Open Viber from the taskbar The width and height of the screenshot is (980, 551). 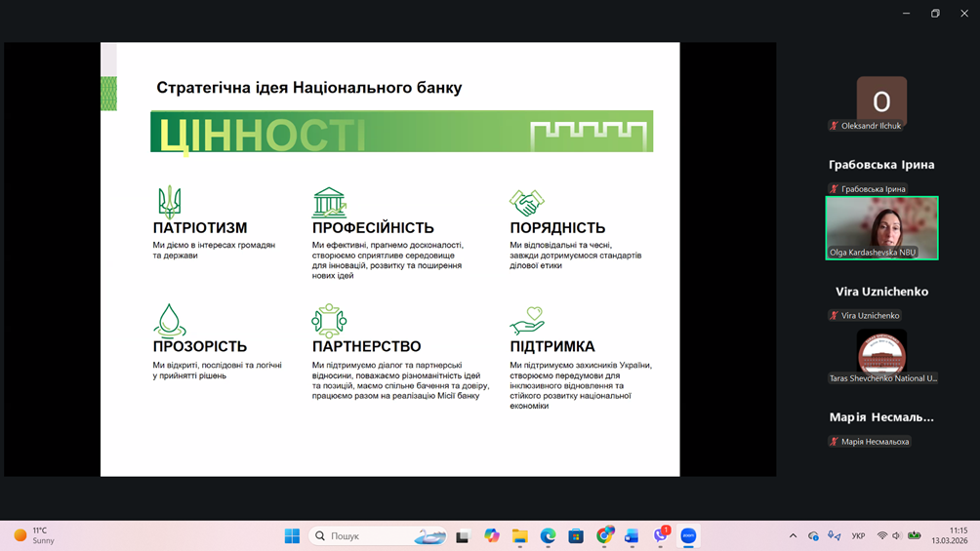pos(661,535)
